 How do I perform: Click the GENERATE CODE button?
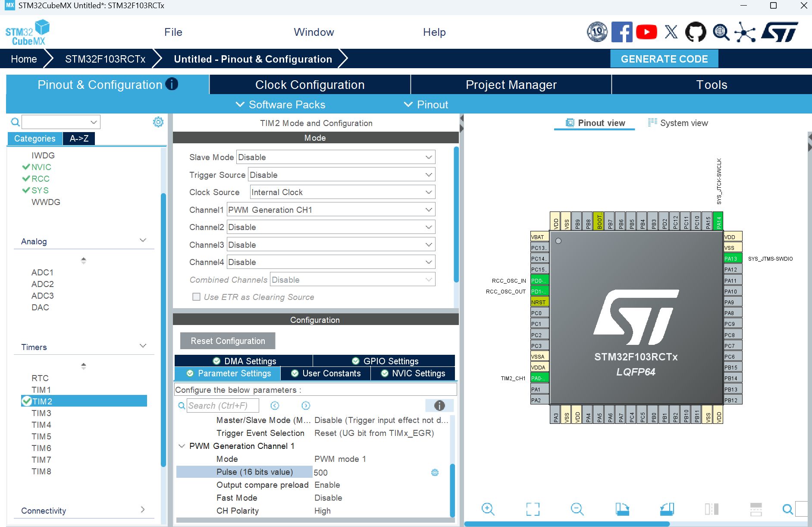664,59
